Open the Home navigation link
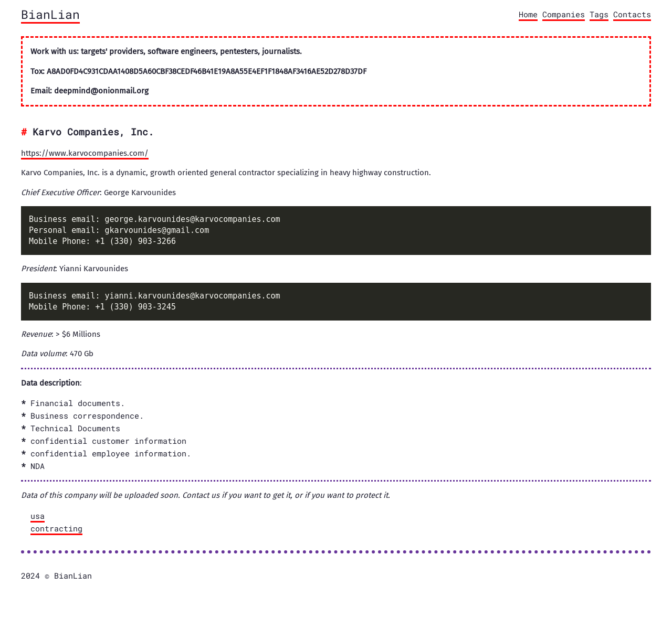The height and width of the screenshot is (629, 672). (x=528, y=15)
